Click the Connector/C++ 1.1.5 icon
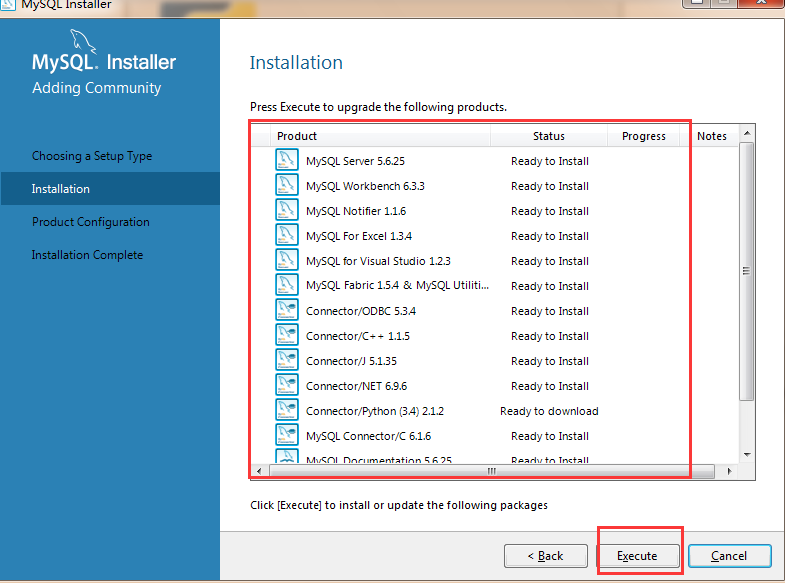 tap(287, 335)
